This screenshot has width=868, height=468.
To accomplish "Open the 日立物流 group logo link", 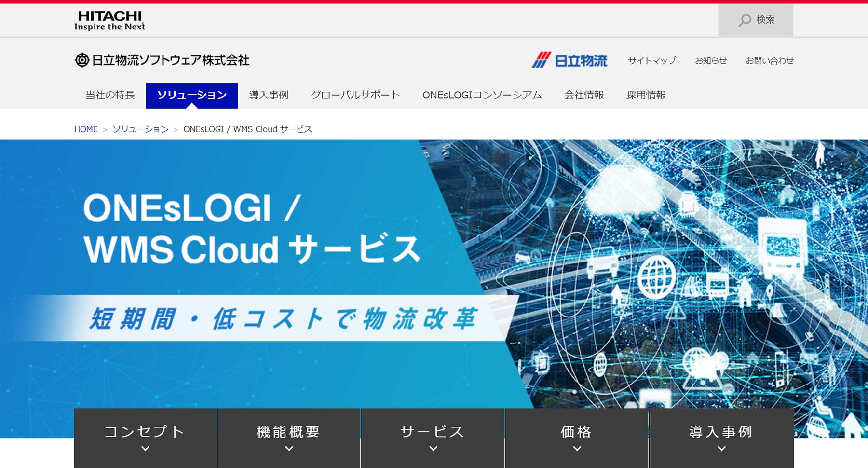I will tap(570, 60).
